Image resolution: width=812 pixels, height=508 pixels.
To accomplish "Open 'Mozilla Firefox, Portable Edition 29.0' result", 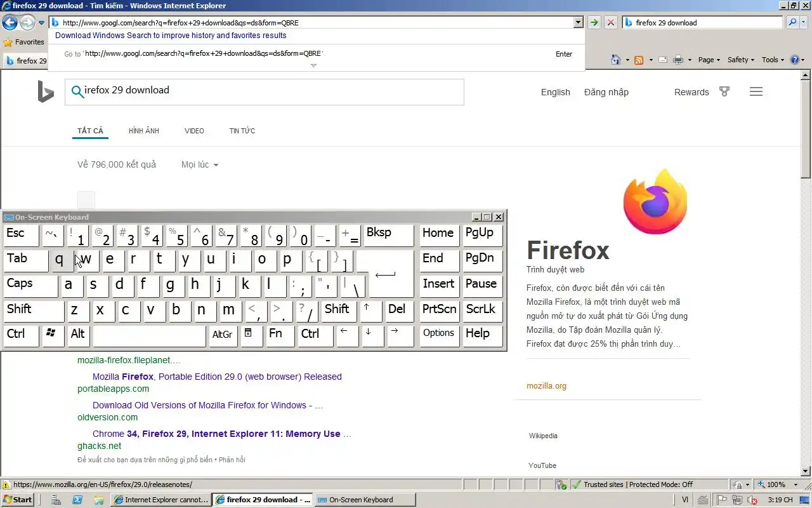I will (217, 377).
